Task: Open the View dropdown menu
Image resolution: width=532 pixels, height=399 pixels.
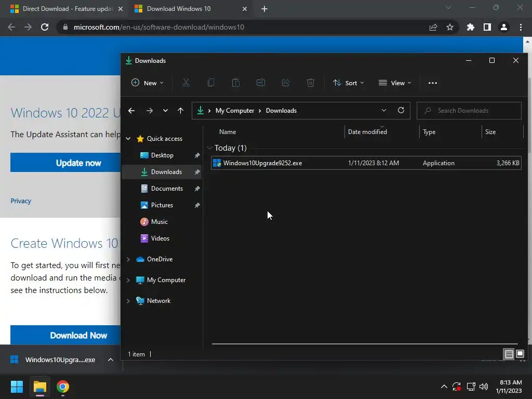Action: 395,83
